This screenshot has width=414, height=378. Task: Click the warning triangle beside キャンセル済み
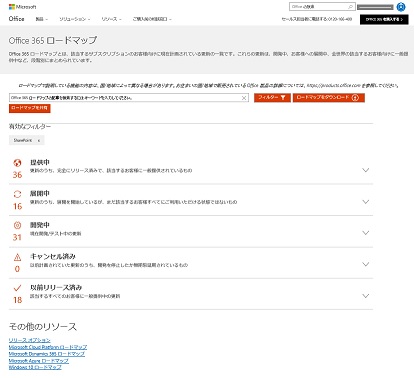17,257
